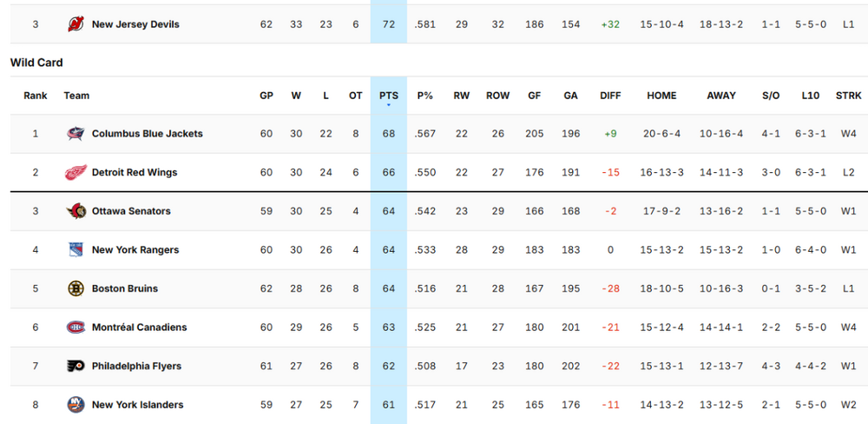Sort table by DIFF column header

[610, 96]
